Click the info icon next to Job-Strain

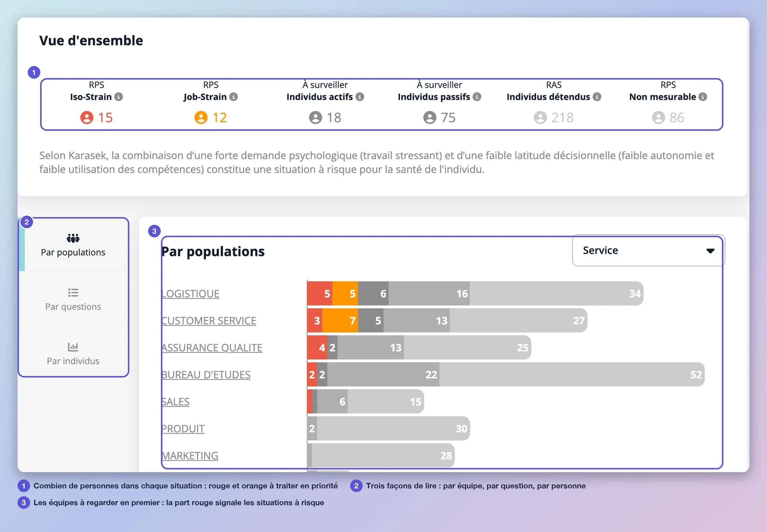(234, 97)
